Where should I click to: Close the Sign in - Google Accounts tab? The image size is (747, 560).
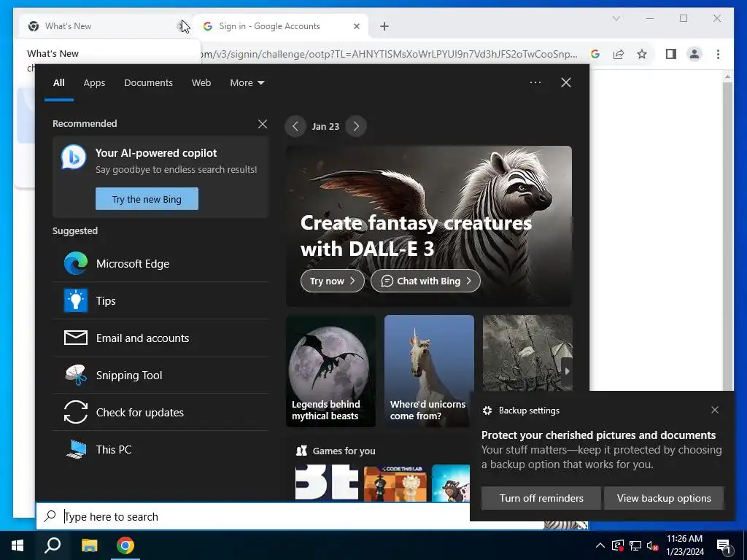(x=356, y=26)
